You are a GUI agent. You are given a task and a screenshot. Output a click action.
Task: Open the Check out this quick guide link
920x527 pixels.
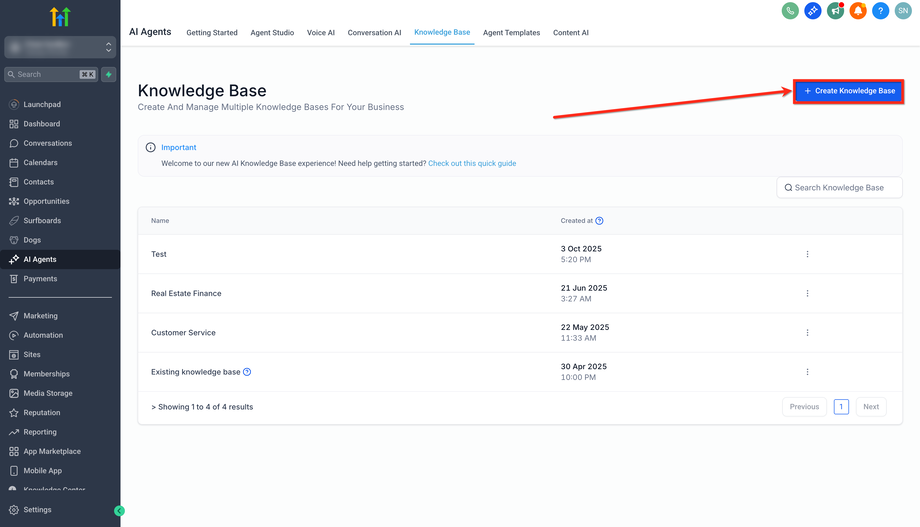(472, 163)
